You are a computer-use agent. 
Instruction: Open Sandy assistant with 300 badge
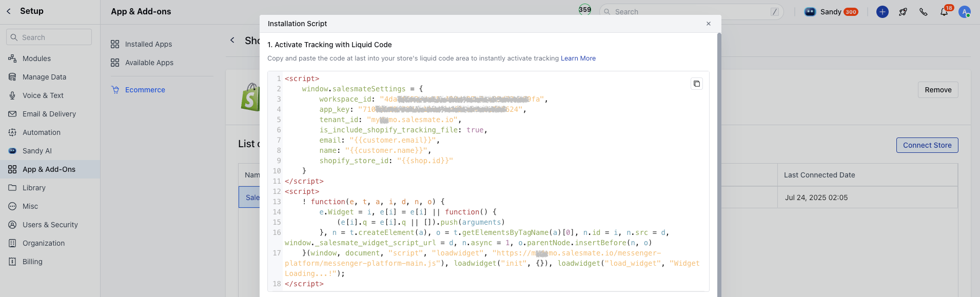click(831, 12)
